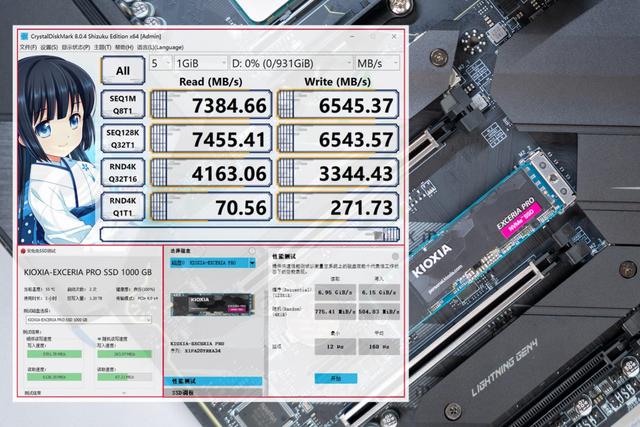This screenshot has height=427, width=640.
Task: Open the 文件(F) menu
Action: [28, 47]
